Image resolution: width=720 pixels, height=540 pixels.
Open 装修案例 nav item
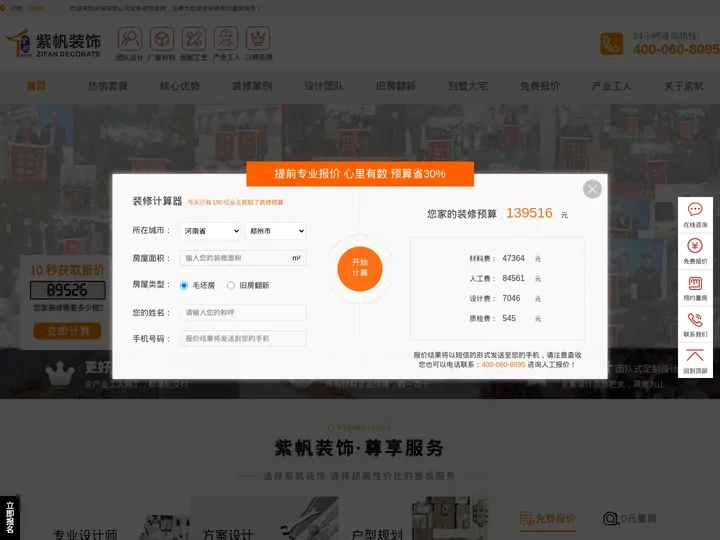pyautogui.click(x=252, y=86)
